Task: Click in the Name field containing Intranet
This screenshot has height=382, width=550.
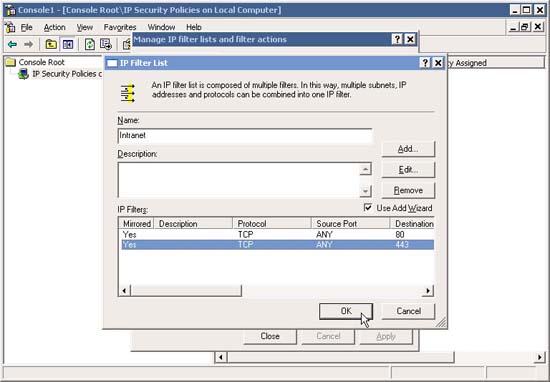Action: [245, 135]
